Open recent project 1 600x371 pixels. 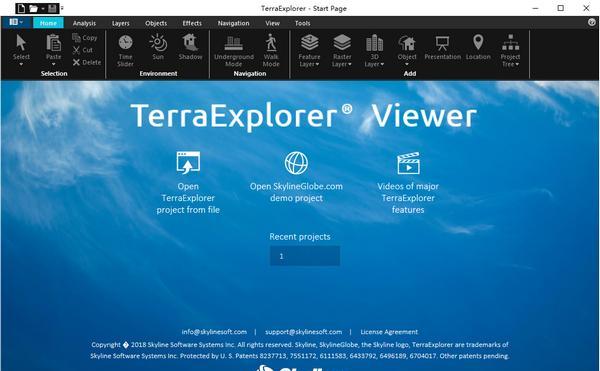305,256
